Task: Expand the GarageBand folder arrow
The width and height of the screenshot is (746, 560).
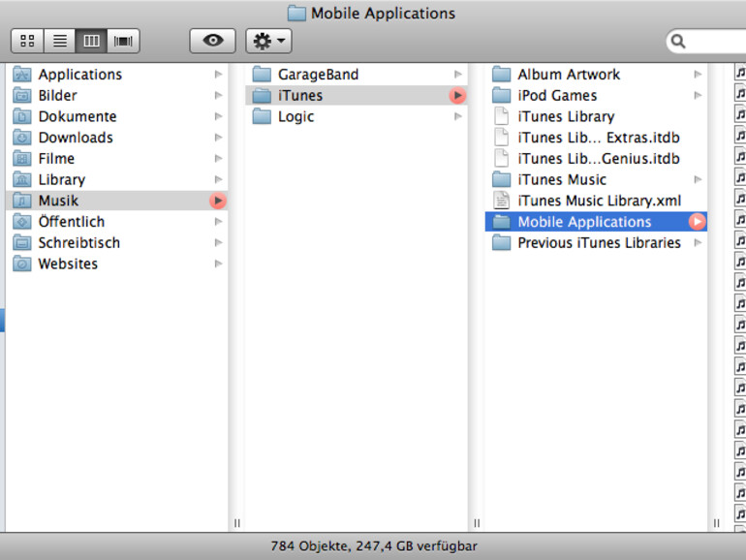Action: click(457, 75)
